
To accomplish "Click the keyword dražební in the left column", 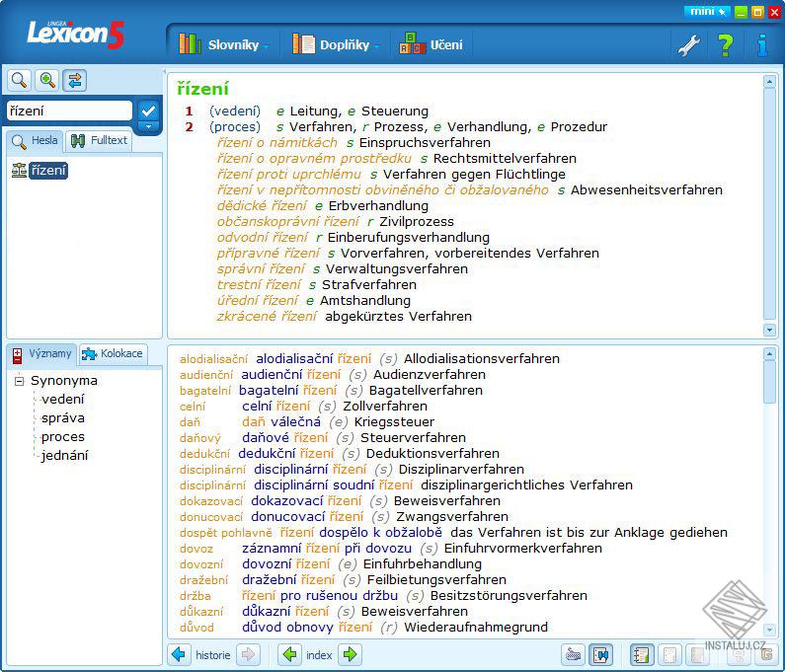I will point(203,580).
